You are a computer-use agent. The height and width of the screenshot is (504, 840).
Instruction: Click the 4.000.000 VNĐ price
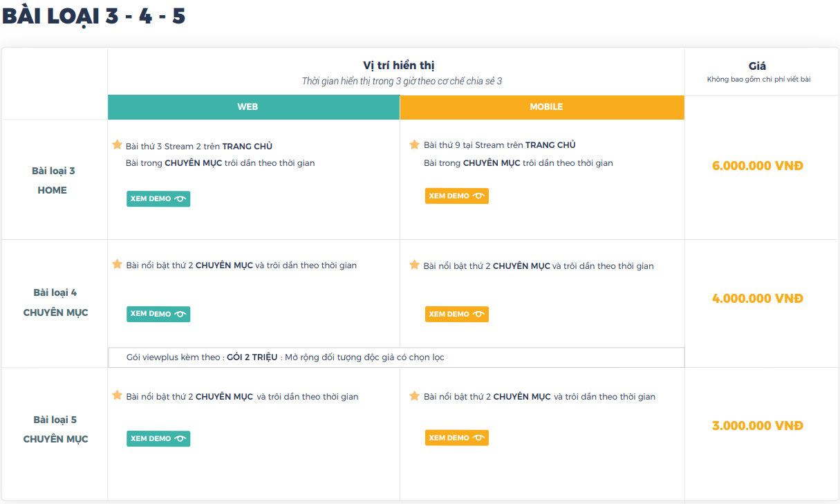click(757, 299)
